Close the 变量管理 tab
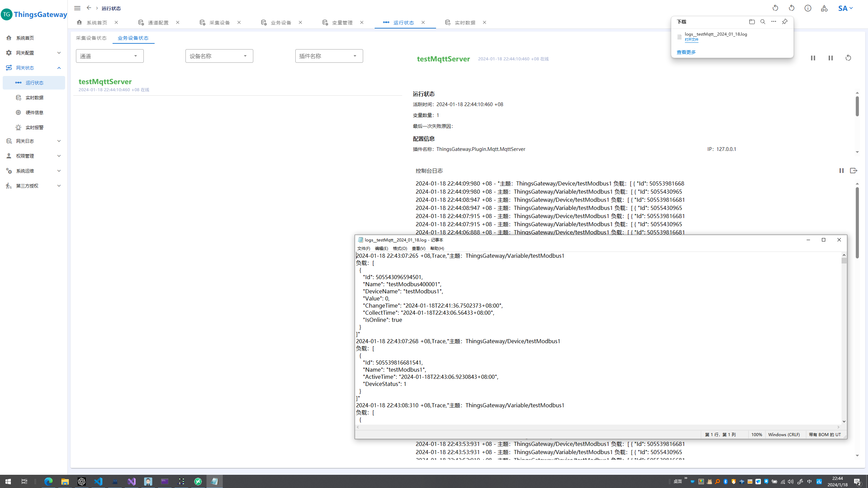The height and width of the screenshot is (488, 868). (362, 22)
